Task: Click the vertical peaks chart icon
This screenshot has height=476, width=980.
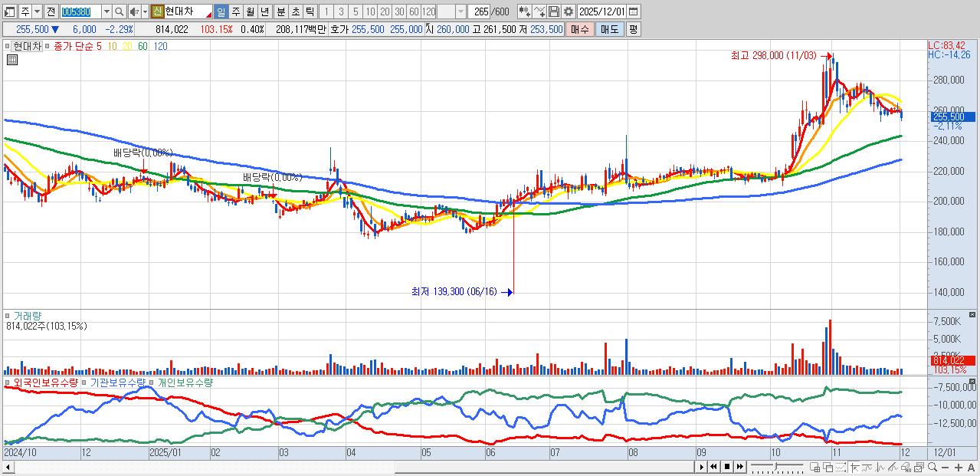Action: [x=880, y=467]
